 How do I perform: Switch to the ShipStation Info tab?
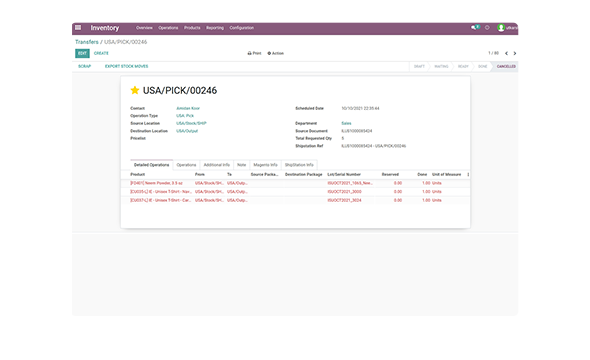[299, 165]
